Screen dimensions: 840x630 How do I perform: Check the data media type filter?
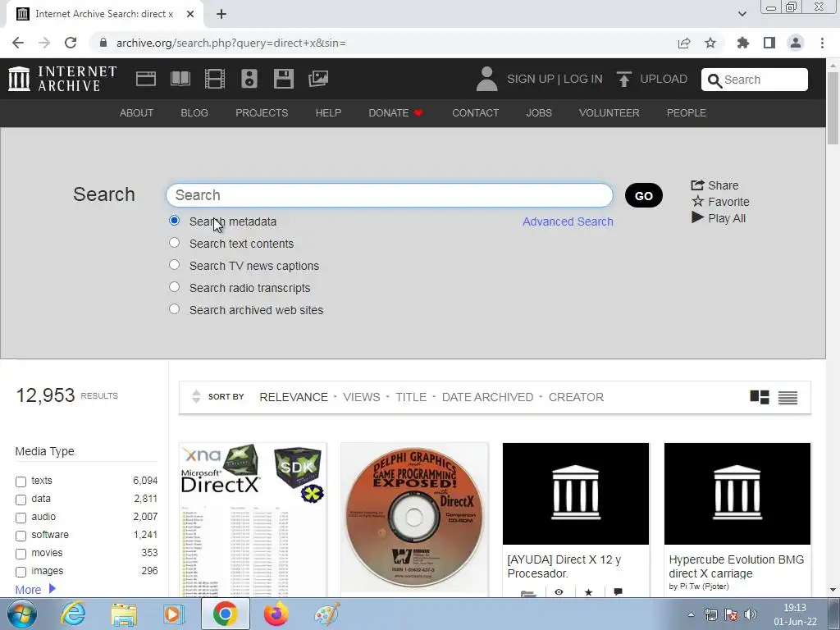pos(21,500)
